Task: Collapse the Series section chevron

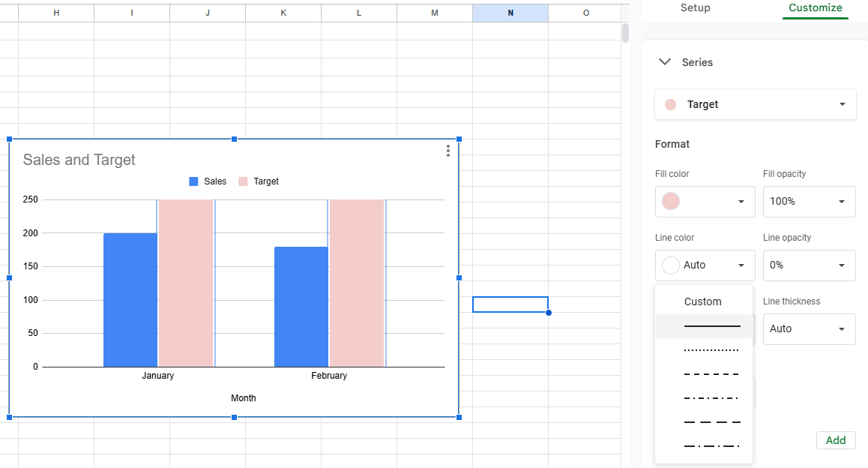Action: coord(665,62)
